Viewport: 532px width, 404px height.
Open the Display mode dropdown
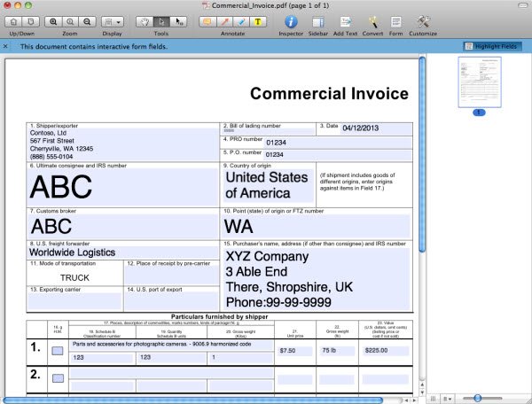pyautogui.click(x=113, y=21)
